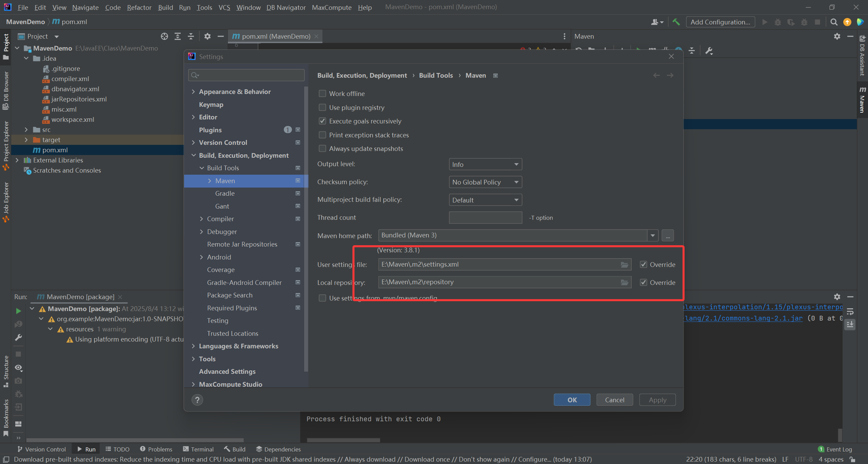Click the IDE update orange arrow icon
The height and width of the screenshot is (464, 868).
tap(847, 22)
